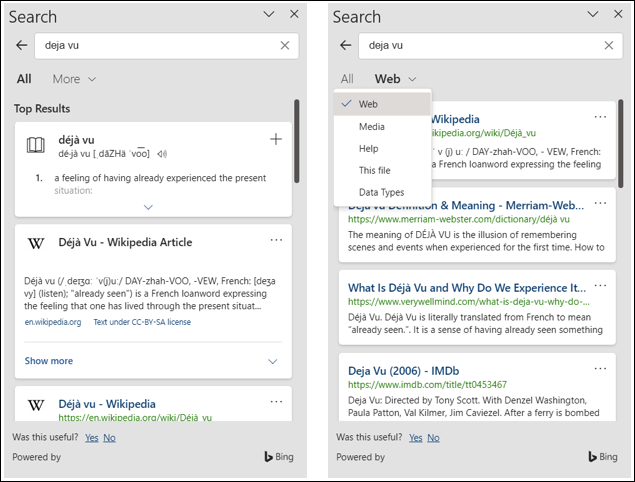This screenshot has height=482, width=635.
Task: Open the imdb.com title URL
Action: [x=427, y=384]
